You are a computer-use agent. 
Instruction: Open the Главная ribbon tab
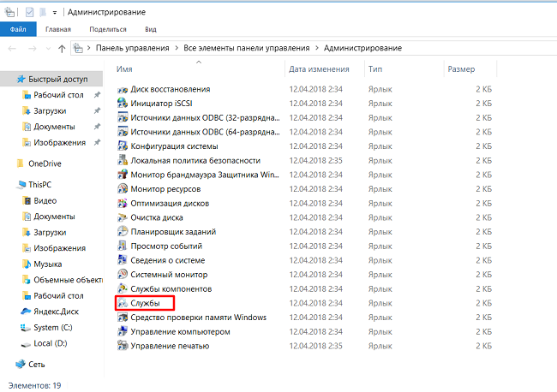click(58, 29)
